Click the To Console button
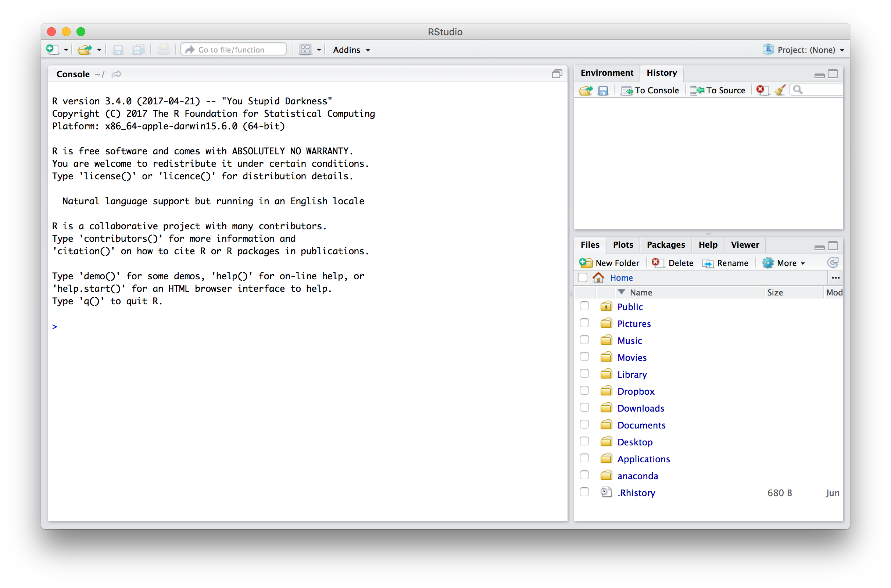Screen dimensions: 891x588 point(650,90)
